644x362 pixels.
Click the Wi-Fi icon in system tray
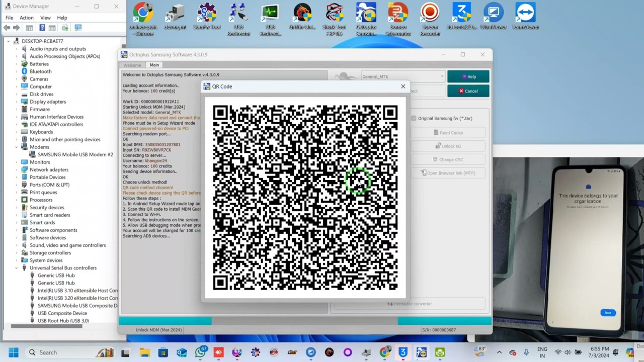coord(557,352)
